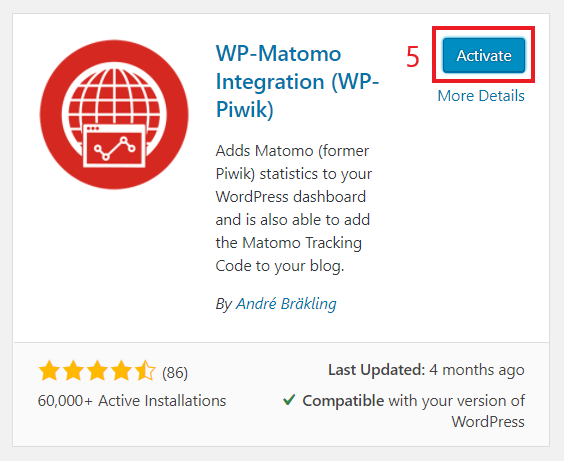Open the More Details link
This screenshot has height=461, width=564.
[x=481, y=96]
